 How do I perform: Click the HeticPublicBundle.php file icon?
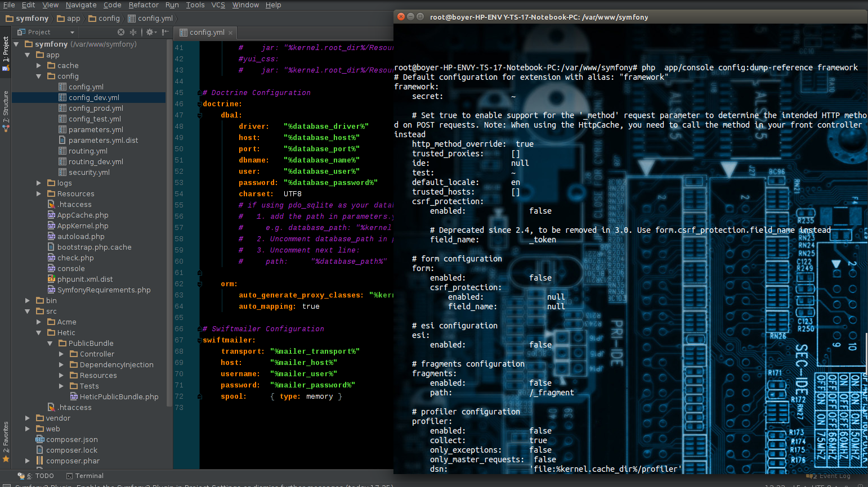74,396
